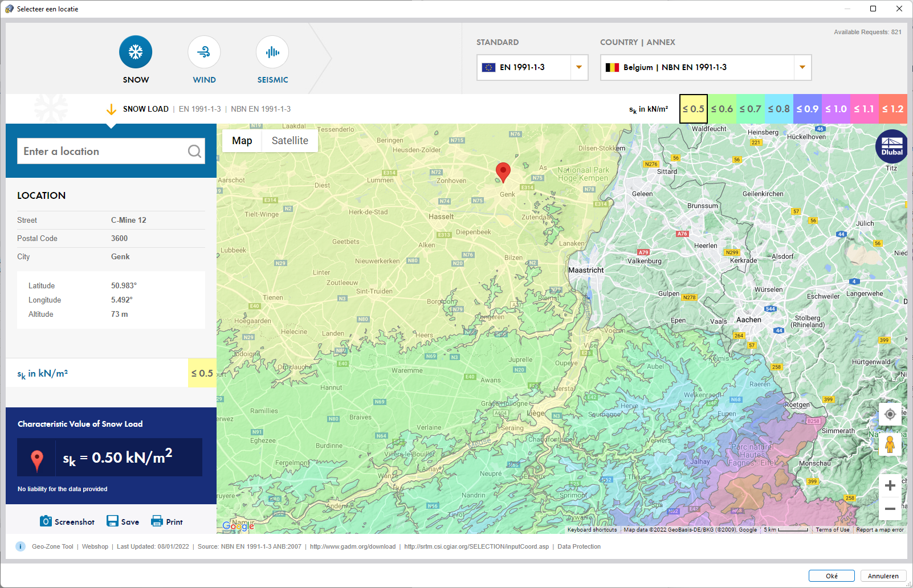The width and height of the screenshot is (913, 588).
Task: Click the location search magnifier icon
Action: tap(194, 151)
